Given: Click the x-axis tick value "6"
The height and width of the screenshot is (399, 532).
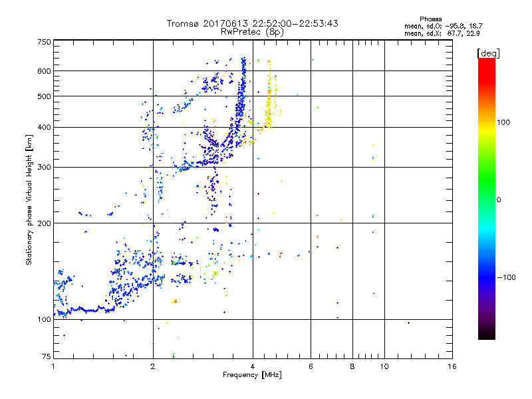Looking at the screenshot, I should 311,366.
